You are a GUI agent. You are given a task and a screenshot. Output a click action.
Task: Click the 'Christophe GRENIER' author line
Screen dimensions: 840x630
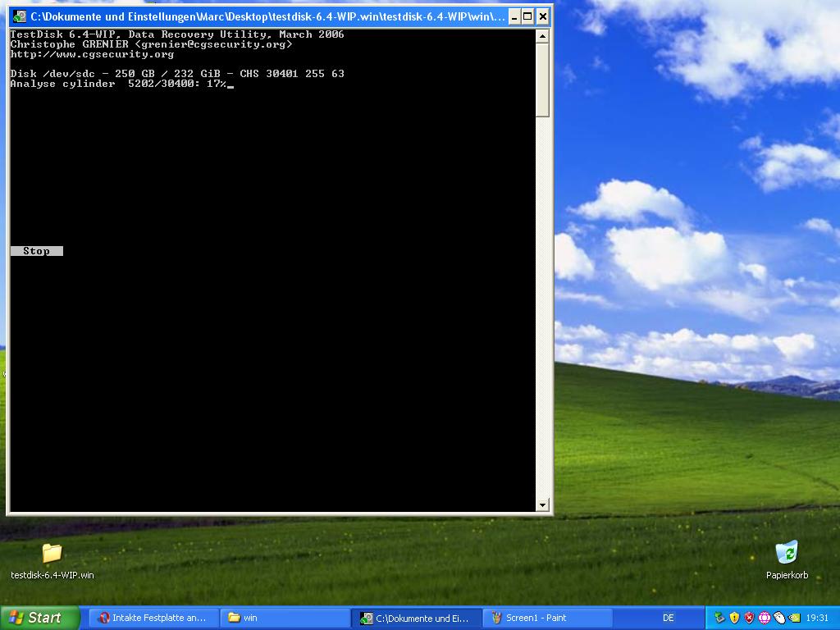tap(152, 44)
